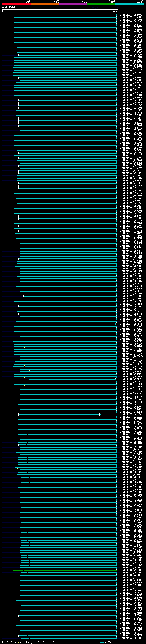Select hit label UniRef100_Q84J55

(x=131, y=341)
